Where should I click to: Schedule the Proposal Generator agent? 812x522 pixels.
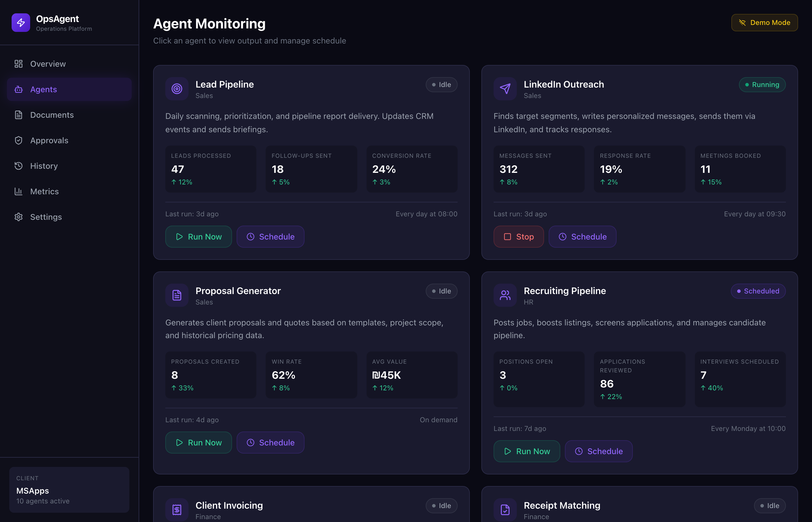click(270, 442)
